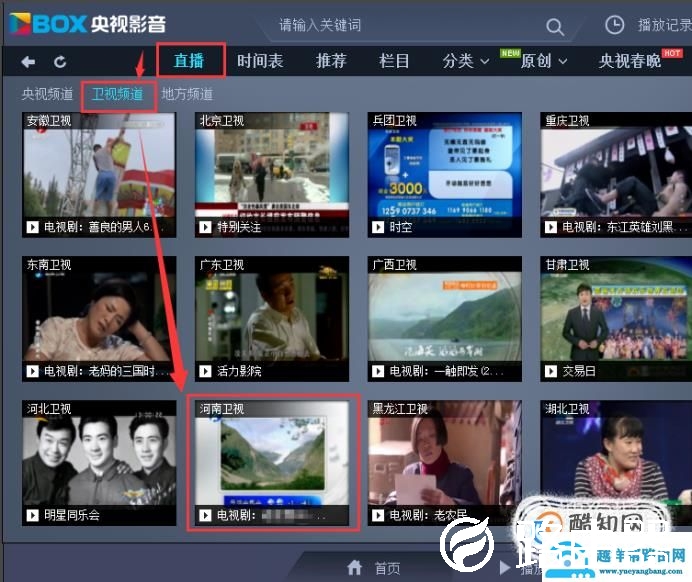Click the play icon beside 老农民
The width and height of the screenshot is (692, 582).
click(378, 515)
